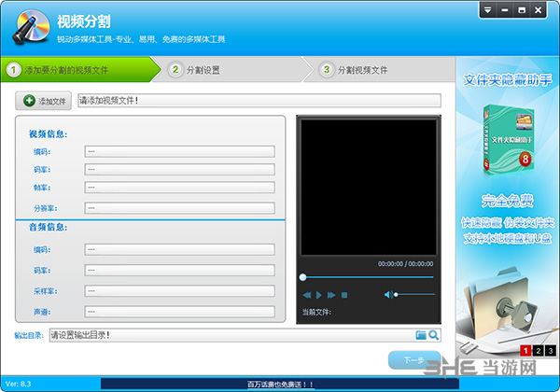
Task: Click the 帧率 value field
Action: 179,188
